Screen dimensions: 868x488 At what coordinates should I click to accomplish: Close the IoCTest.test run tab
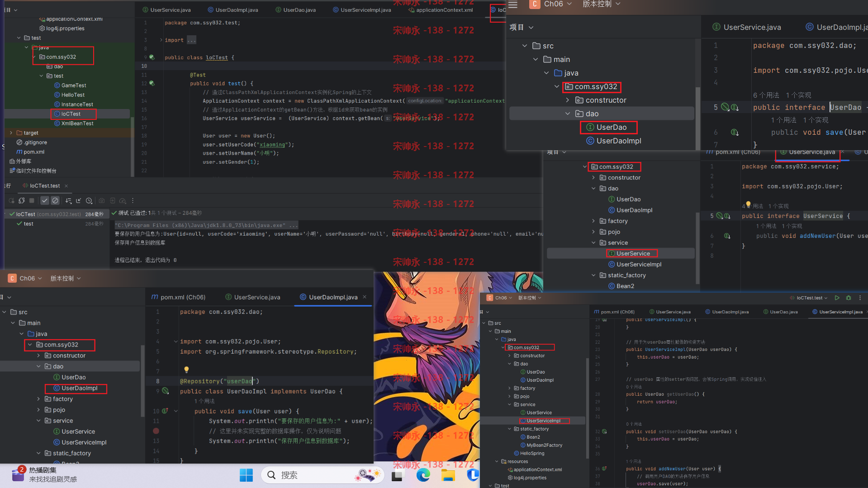click(x=66, y=186)
